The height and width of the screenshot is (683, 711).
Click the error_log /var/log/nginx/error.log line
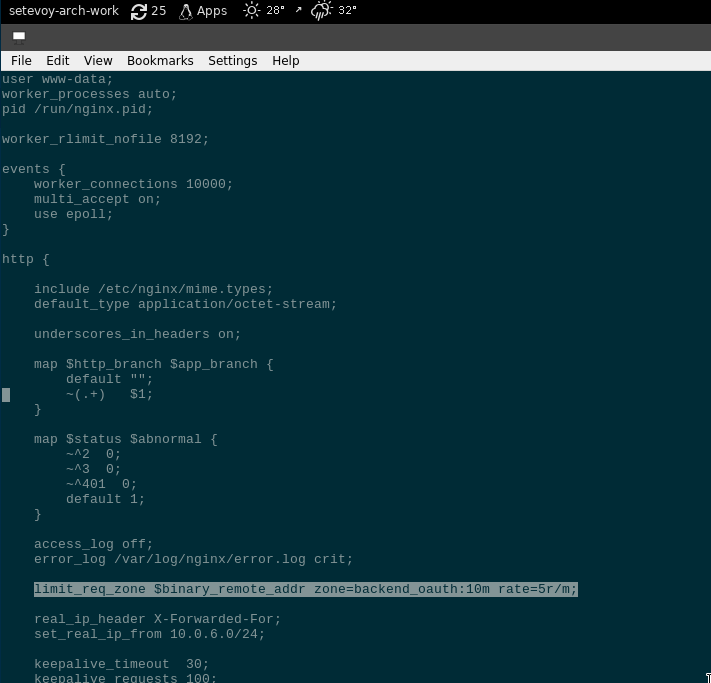[193, 559]
